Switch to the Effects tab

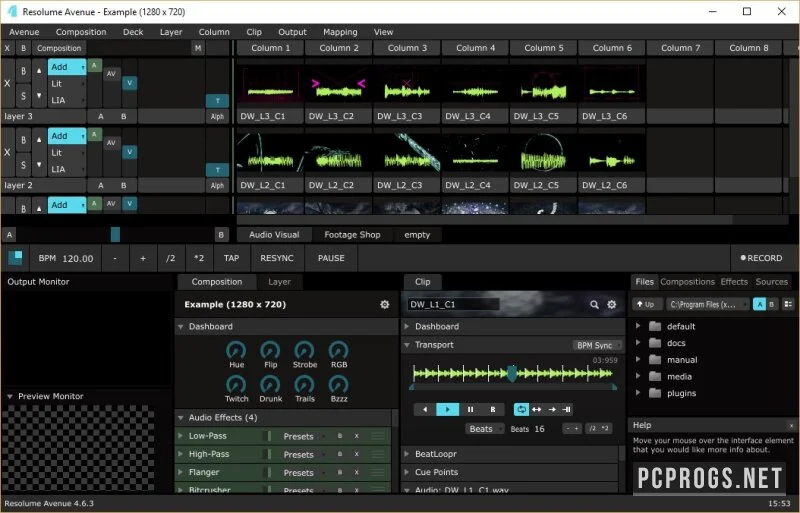click(734, 282)
